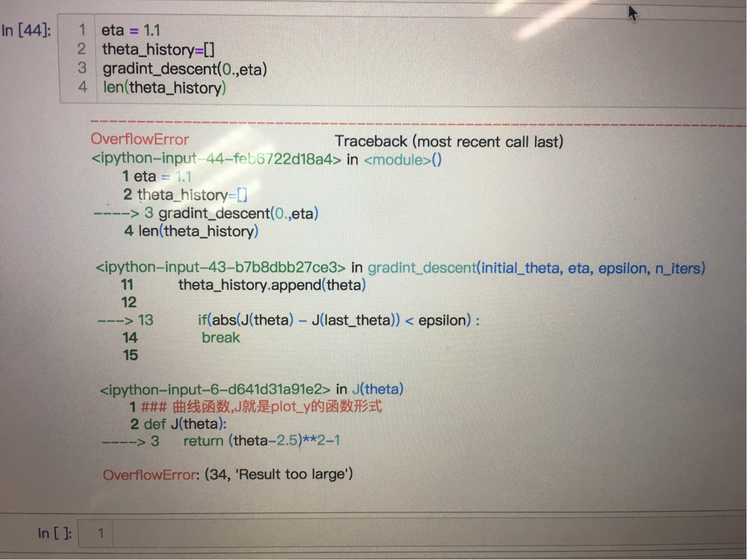The width and height of the screenshot is (747, 560).
Task: Click the "<ipython-input-6-d641d31a91e2>" frame reference
Action: tap(215, 389)
